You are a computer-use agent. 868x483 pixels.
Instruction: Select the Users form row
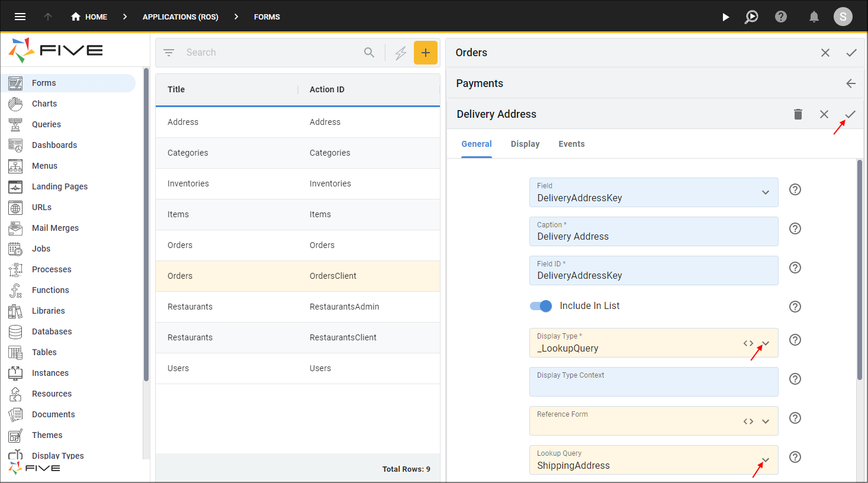(x=298, y=368)
